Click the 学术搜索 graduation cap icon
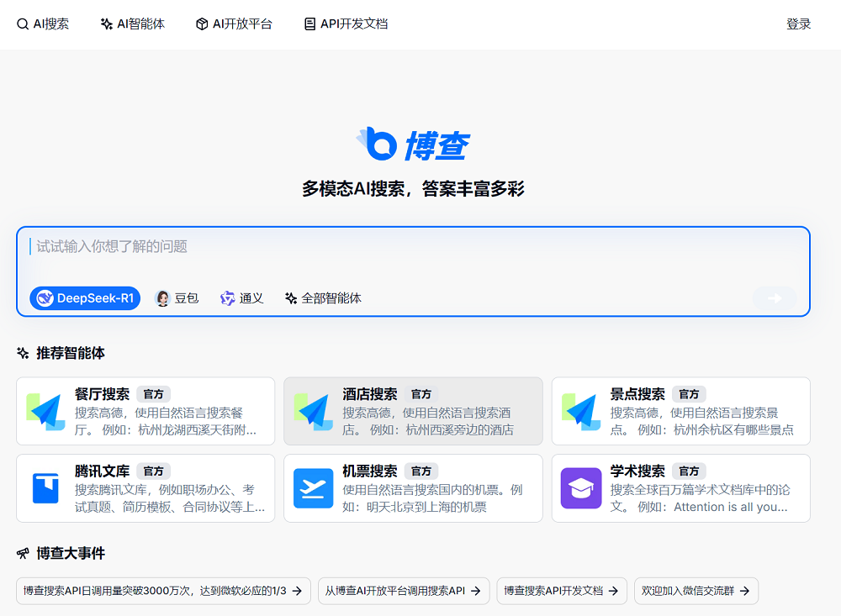This screenshot has width=841, height=616. click(x=580, y=488)
